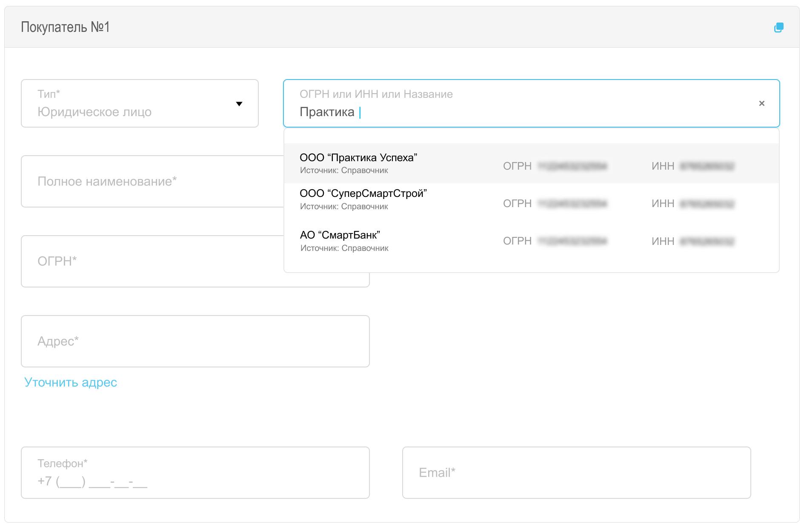Click the Уточнить адрес link
Viewport: 804px width, 532px height.
71,382
